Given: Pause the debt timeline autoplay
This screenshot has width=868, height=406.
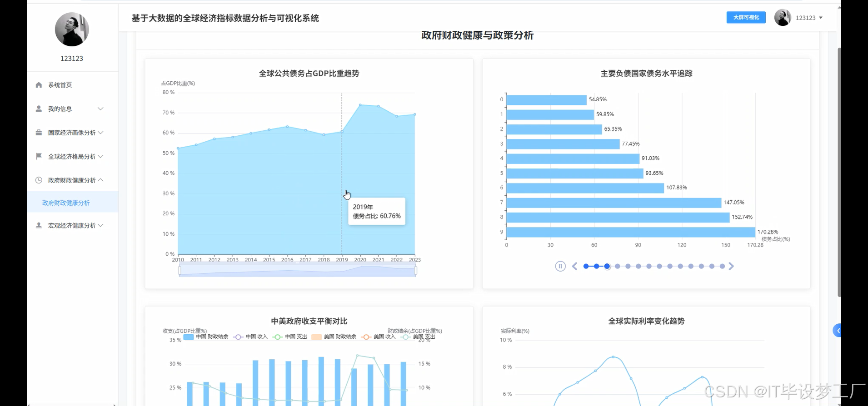Looking at the screenshot, I should pos(560,266).
